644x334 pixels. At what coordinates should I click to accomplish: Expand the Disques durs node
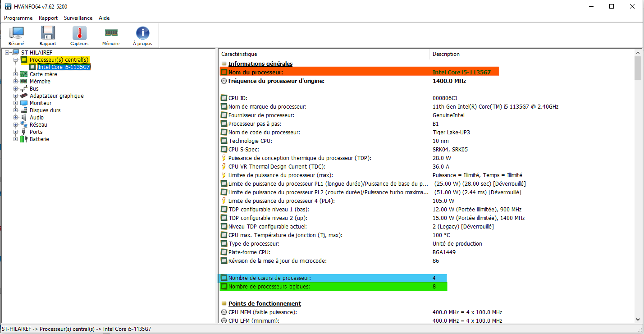16,110
